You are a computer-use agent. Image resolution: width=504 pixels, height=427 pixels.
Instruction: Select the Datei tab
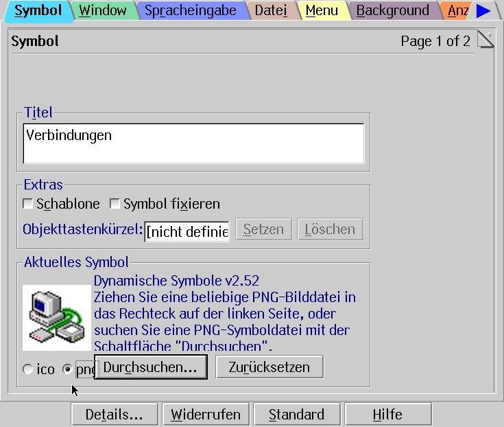[271, 10]
